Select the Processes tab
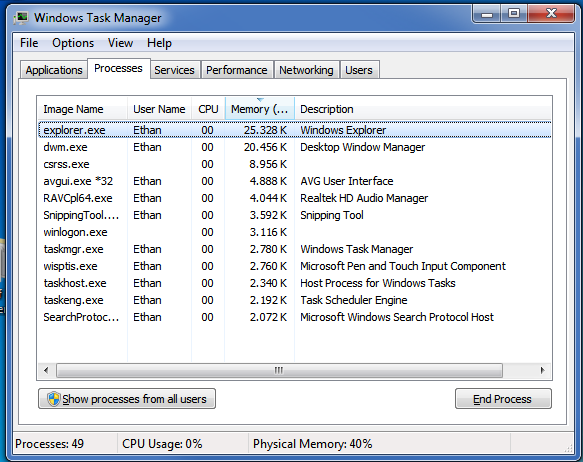The width and height of the screenshot is (583, 462). point(119,68)
